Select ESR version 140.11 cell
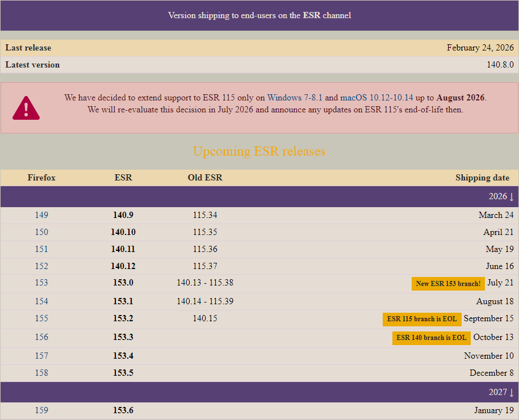This screenshot has width=519, height=420. (123, 249)
